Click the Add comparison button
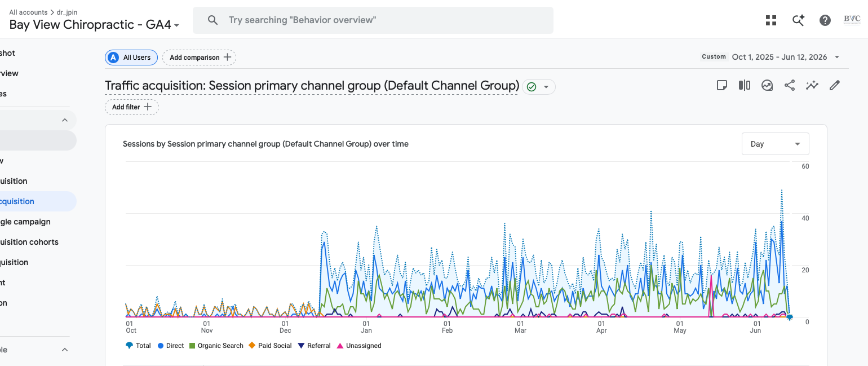 click(199, 57)
